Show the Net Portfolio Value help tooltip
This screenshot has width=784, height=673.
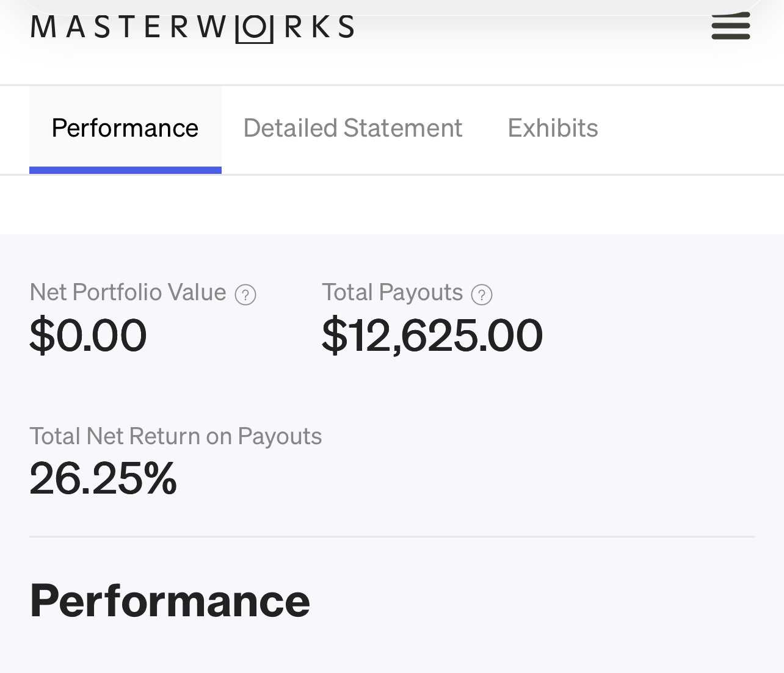pos(245,295)
